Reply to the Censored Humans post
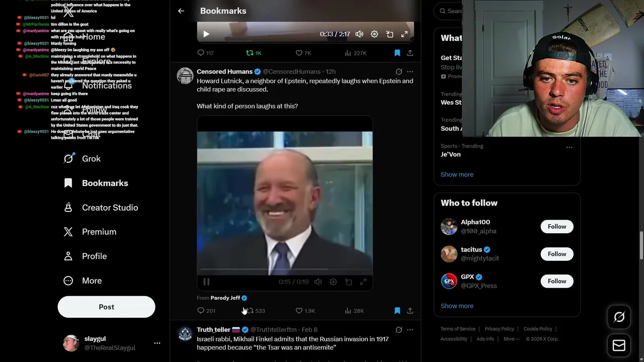Viewport: 644px width, 362px height. point(206,311)
